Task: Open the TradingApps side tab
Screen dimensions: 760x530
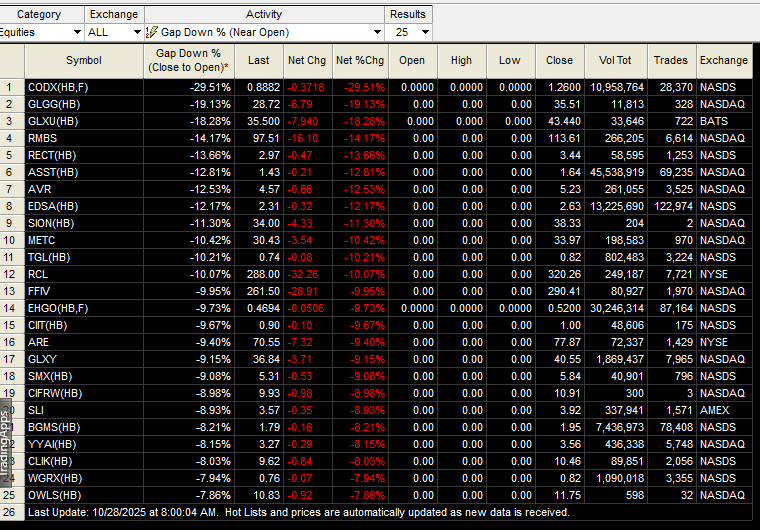Action: (x=5, y=443)
